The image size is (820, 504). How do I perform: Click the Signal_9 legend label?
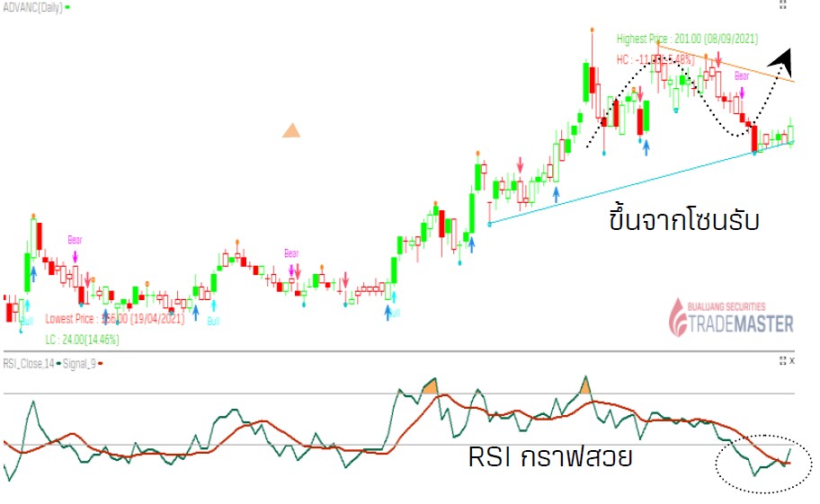tap(79, 363)
